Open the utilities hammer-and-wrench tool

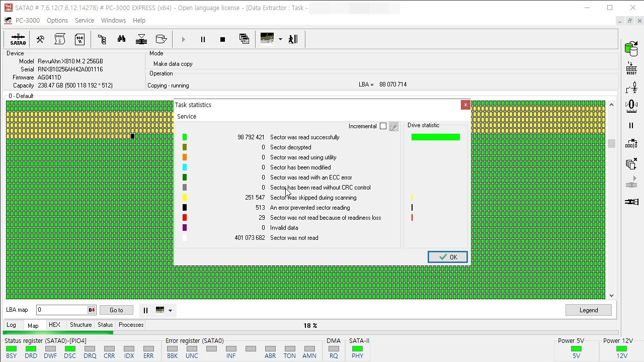tap(40, 39)
